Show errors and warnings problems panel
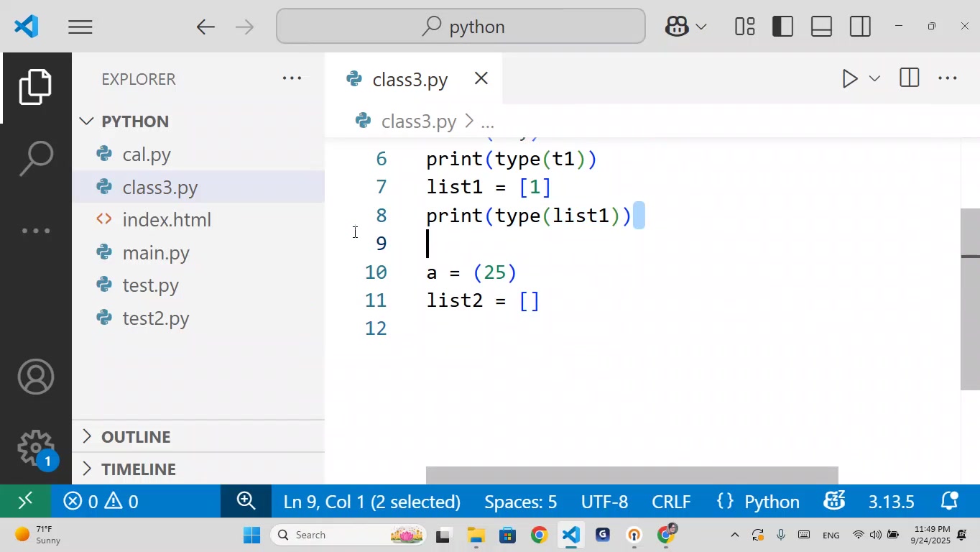Screen dimensions: 980x552 [x=101, y=501]
